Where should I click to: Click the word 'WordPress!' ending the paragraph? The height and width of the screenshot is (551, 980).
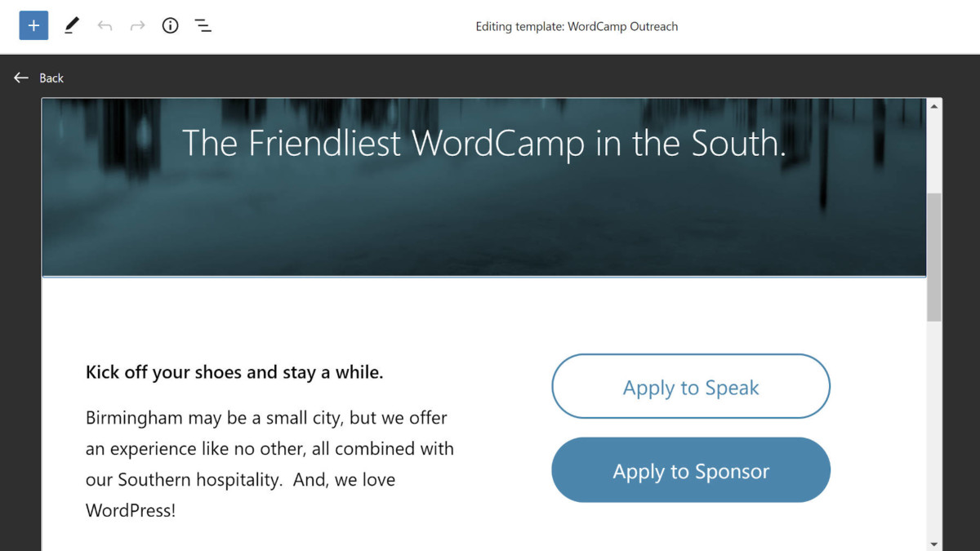131,511
